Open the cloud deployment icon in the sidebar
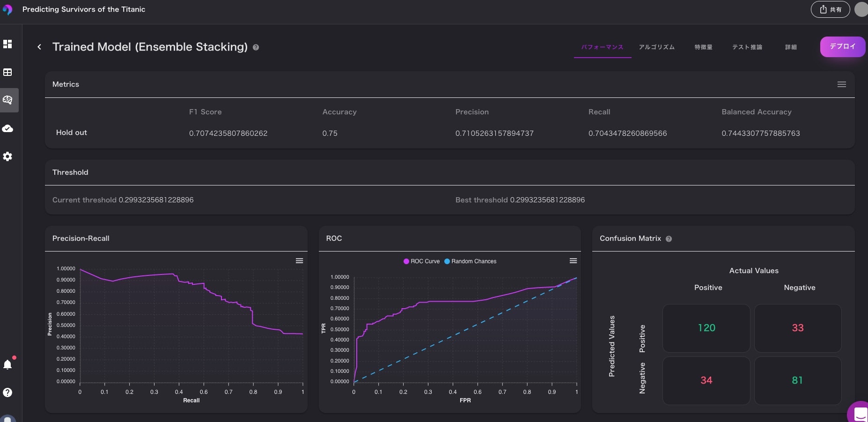 tap(7, 128)
